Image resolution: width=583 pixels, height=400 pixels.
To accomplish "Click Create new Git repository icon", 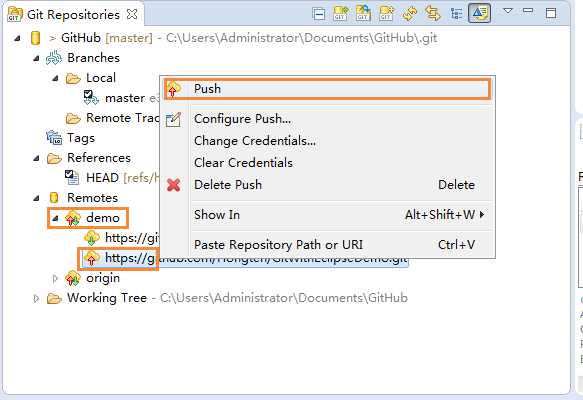I will pyautogui.click(x=386, y=14).
